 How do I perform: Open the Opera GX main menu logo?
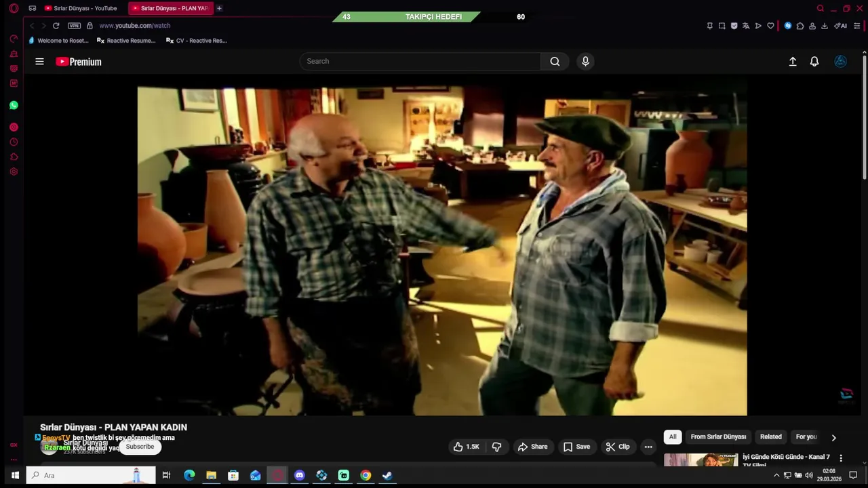[x=14, y=9]
